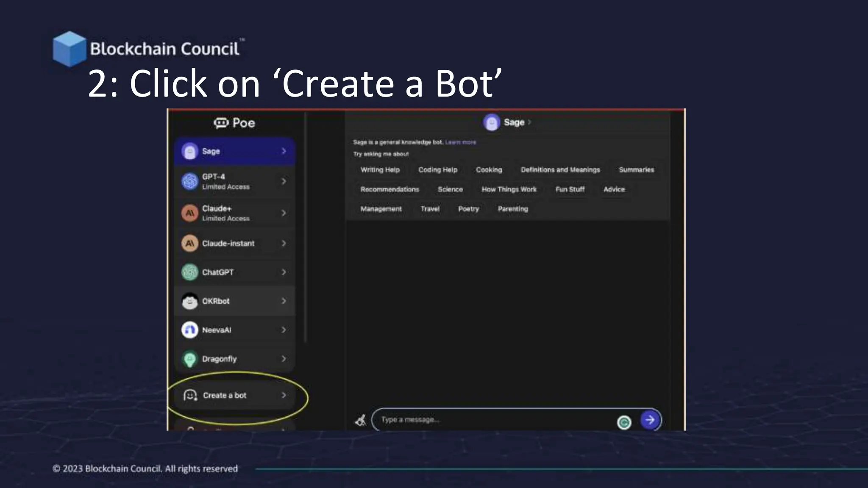The height and width of the screenshot is (488, 868).
Task: Select ChatGPT in the bot list
Action: point(234,272)
